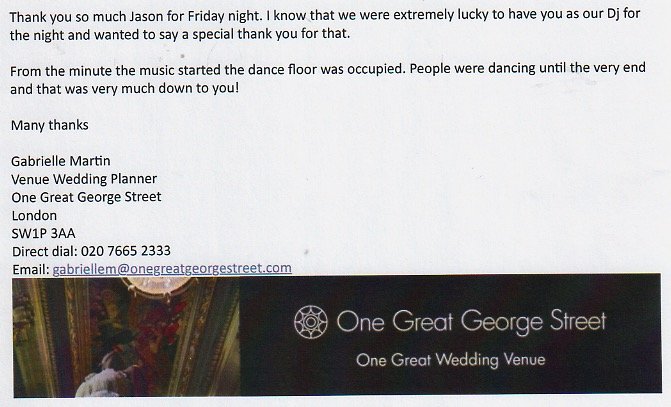This screenshot has width=671, height=407.
Task: Click the Gabrielle Martin signature name
Action: (x=62, y=161)
